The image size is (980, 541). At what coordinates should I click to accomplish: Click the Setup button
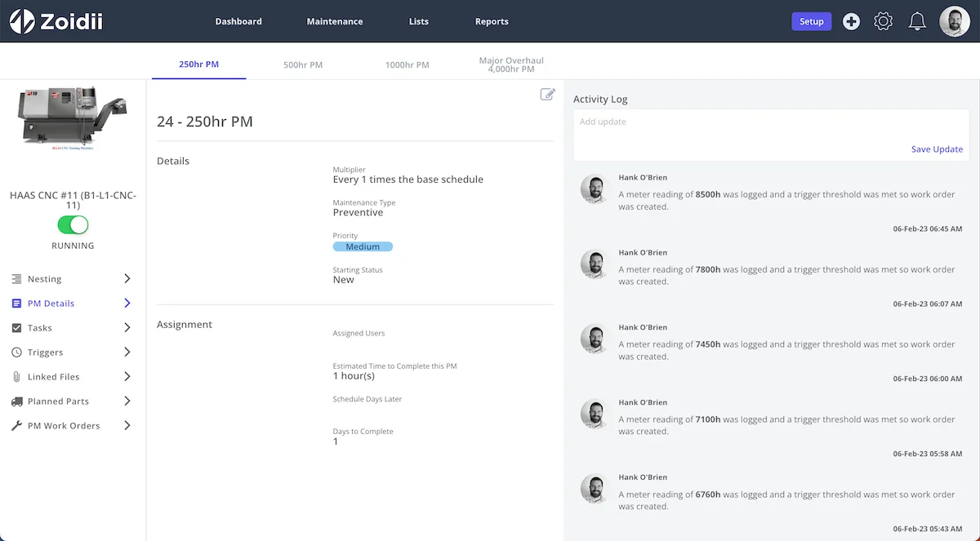[812, 22]
